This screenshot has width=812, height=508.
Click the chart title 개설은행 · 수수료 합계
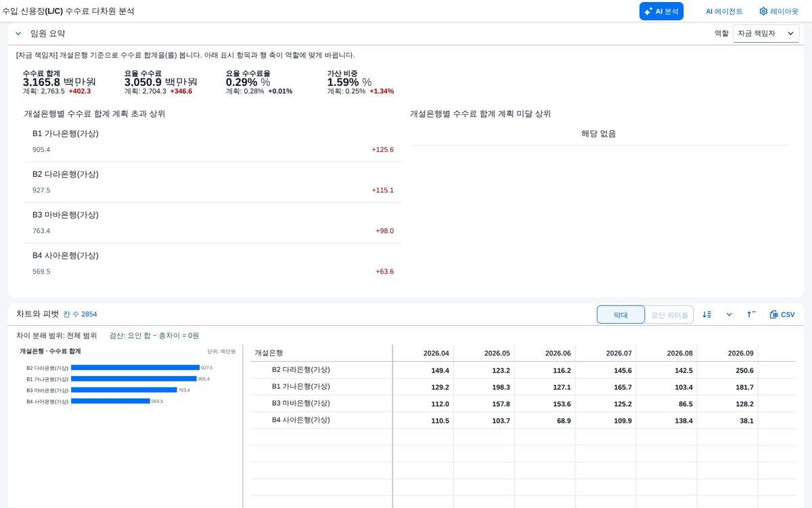point(50,351)
